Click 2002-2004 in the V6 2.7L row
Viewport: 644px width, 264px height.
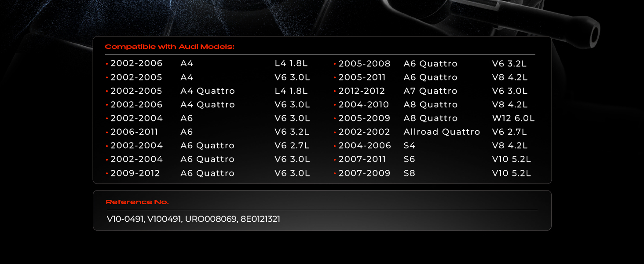[x=136, y=146]
